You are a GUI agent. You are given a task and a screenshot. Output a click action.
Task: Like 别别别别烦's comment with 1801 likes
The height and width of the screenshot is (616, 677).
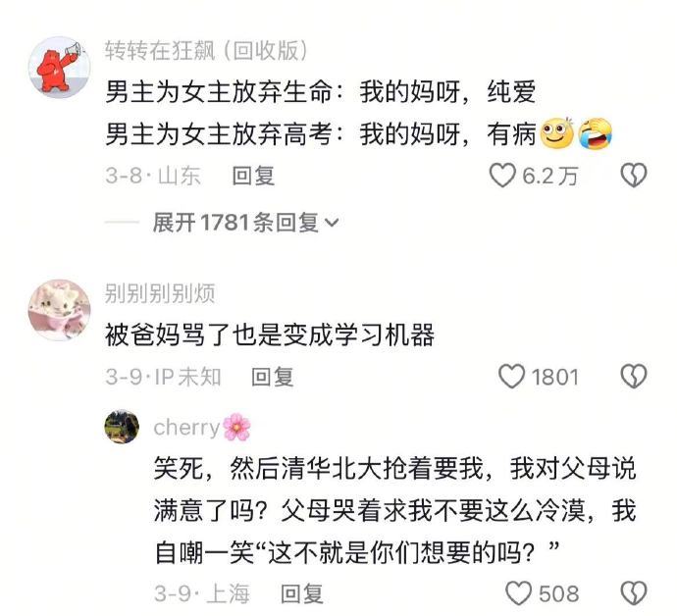click(512, 377)
